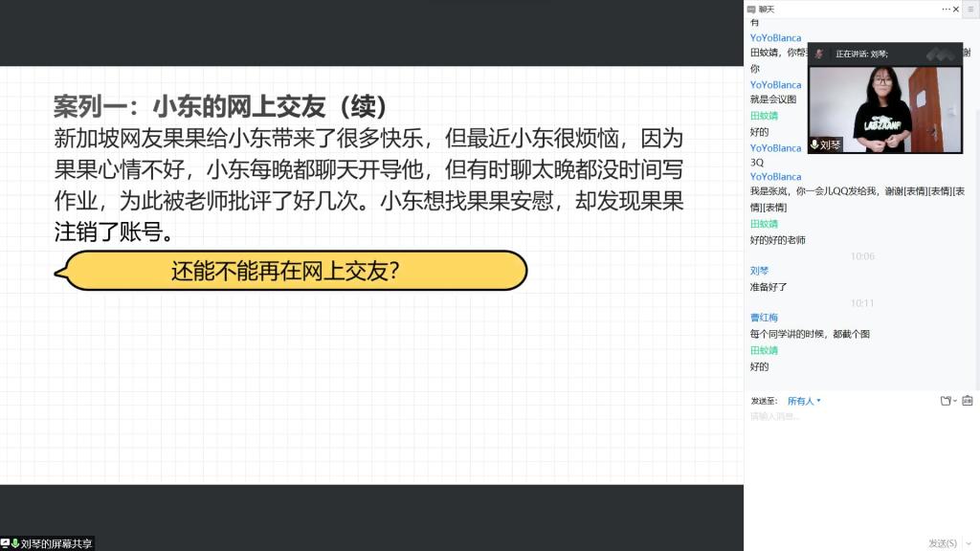The height and width of the screenshot is (551, 980).
Task: Open the hamburger menu at top right
Action: (970, 9)
